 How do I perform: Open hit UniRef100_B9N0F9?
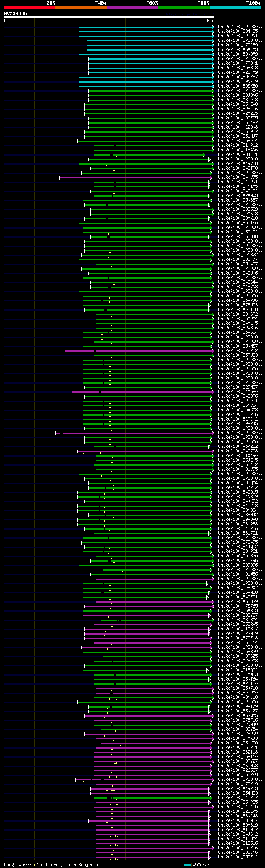point(238,54)
